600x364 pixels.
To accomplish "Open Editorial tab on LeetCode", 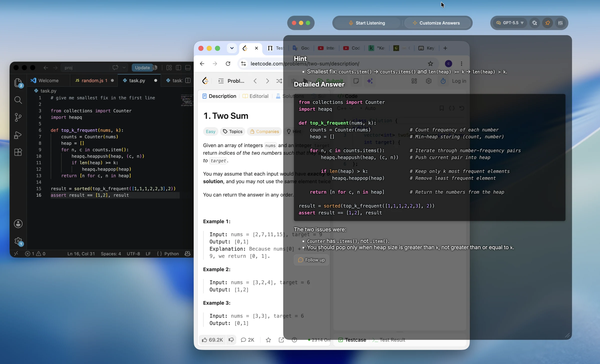I will point(255,96).
